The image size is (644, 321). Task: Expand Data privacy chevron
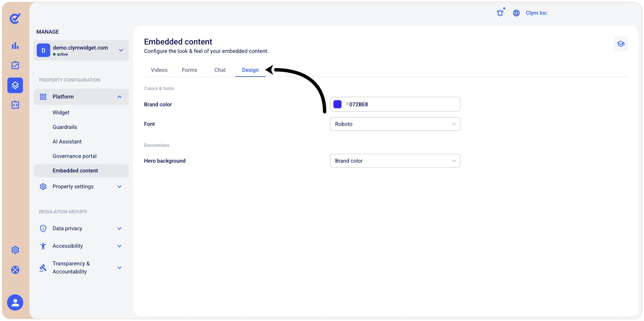tap(119, 229)
